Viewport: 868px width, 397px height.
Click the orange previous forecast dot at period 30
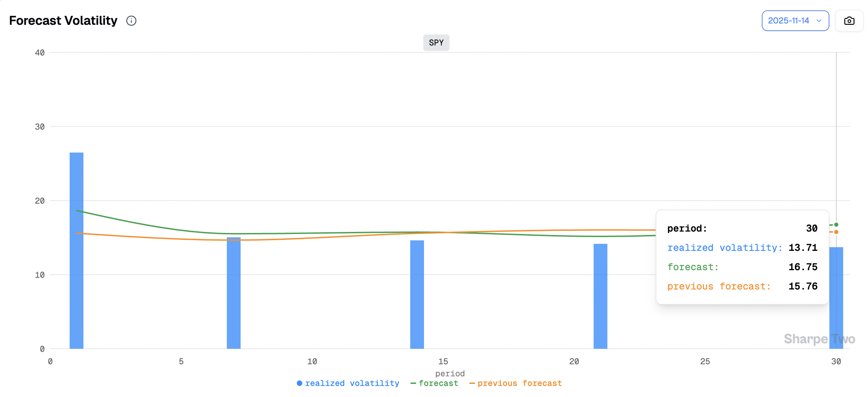point(836,232)
